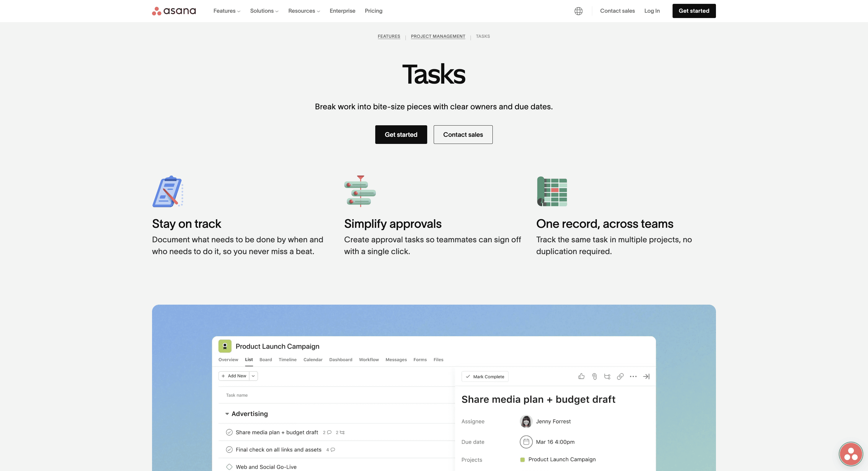Click the Asana logo in the header
Viewport: 868px width, 471px height.
tap(174, 11)
